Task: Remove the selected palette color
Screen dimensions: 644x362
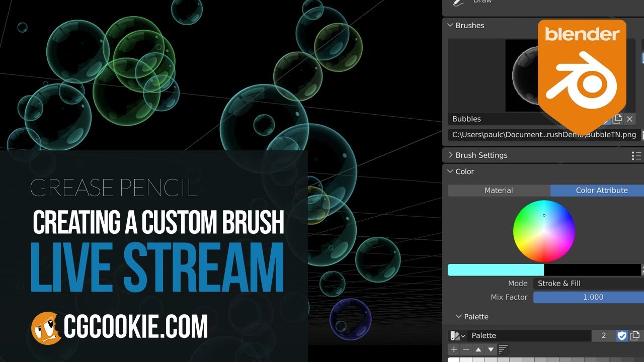Action: click(x=466, y=349)
